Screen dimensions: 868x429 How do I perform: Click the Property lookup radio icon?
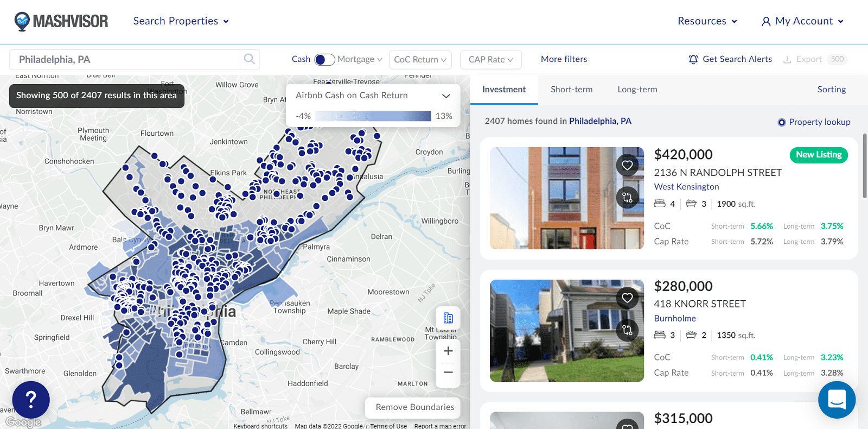782,122
